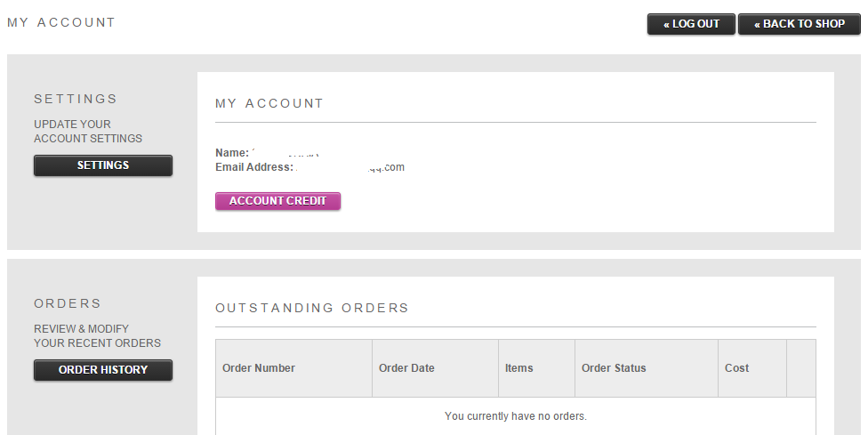
Task: Go back to shop via top button
Action: pyautogui.click(x=800, y=24)
